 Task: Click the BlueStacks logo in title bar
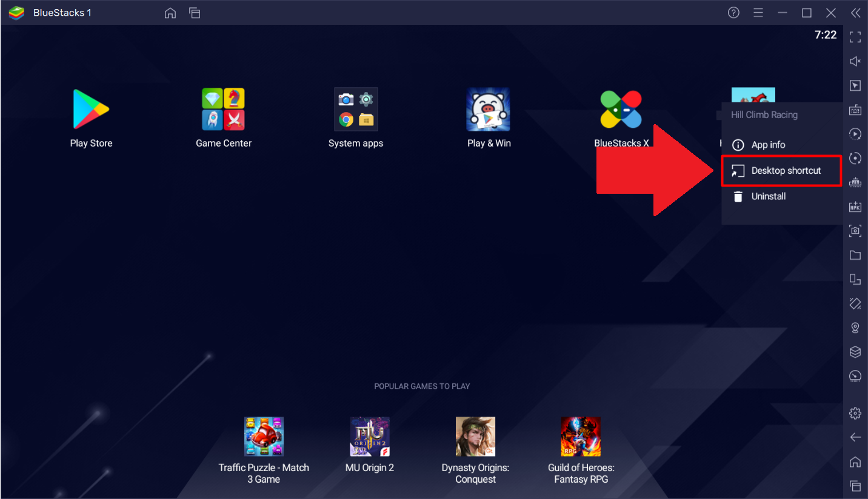(16, 13)
